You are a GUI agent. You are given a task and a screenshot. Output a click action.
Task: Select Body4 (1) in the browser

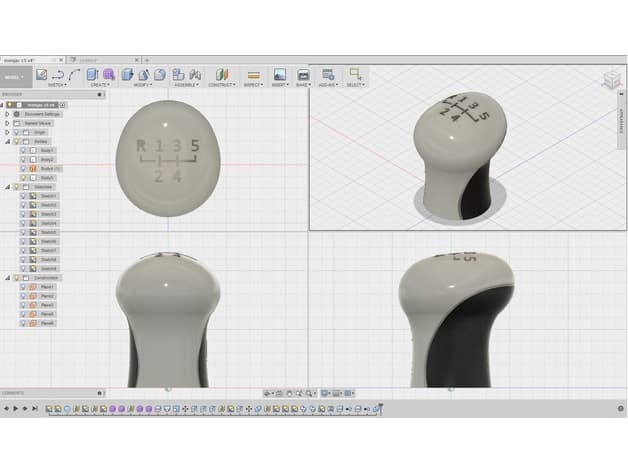pyautogui.click(x=50, y=169)
